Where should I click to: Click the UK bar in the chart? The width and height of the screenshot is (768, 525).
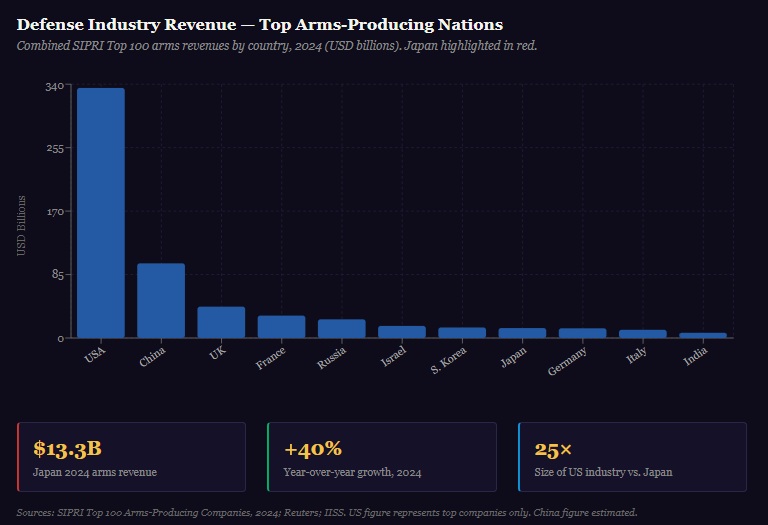click(x=221, y=322)
